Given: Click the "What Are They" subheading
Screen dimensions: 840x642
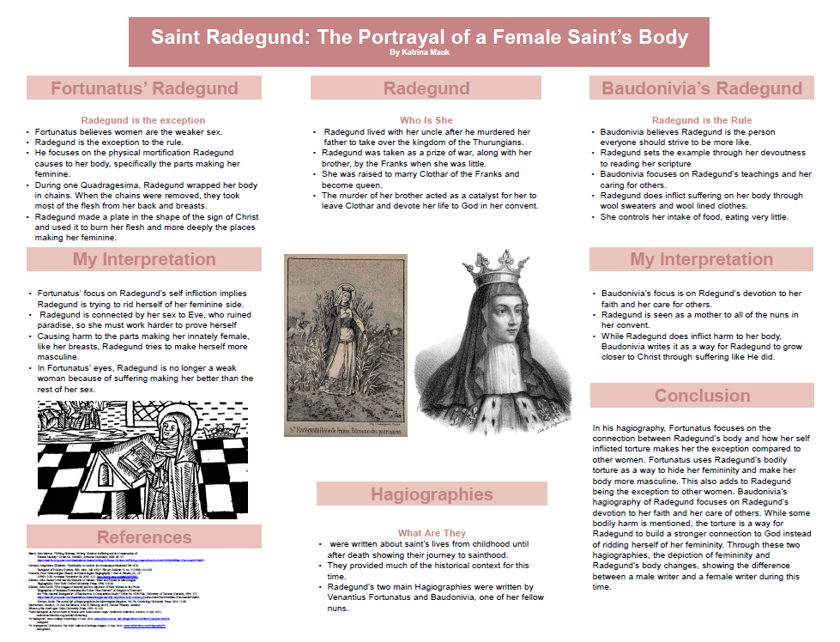Looking at the screenshot, I should click(x=431, y=533).
